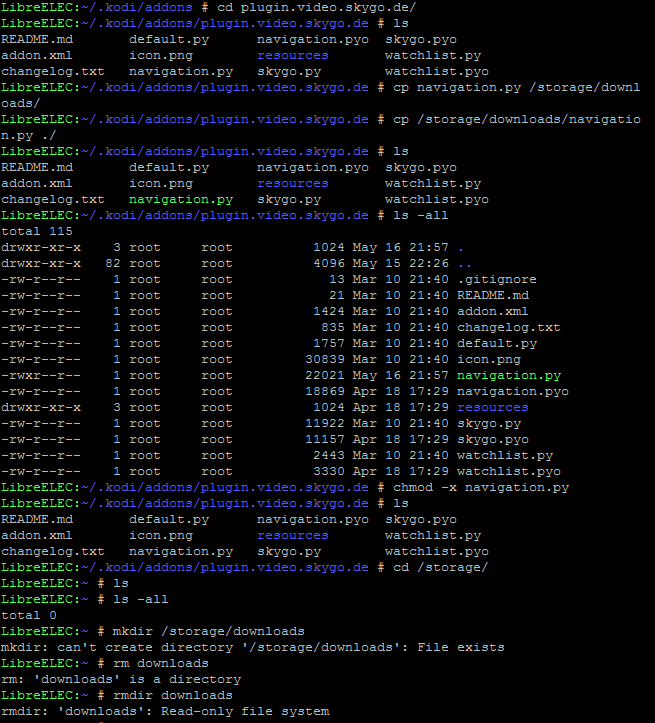Click the 'chmod -x navigation.py' command
655x723 pixels.
click(x=481, y=487)
